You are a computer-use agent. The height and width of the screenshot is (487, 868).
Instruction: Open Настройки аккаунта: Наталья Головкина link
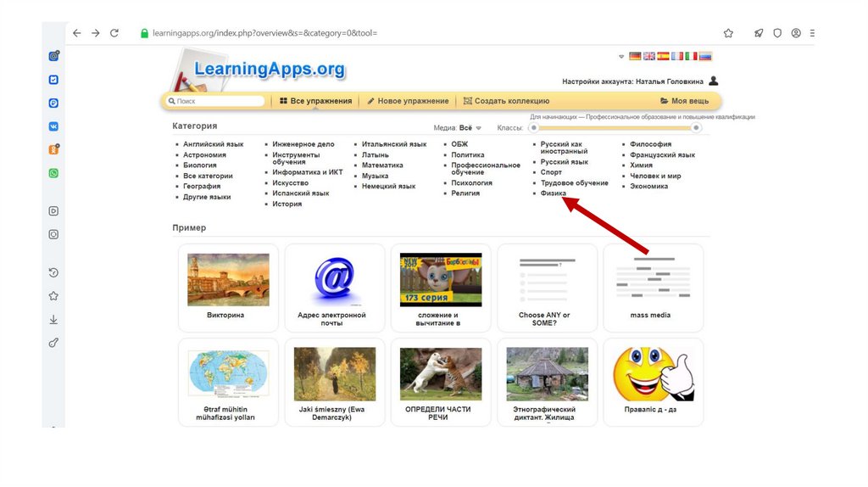pyautogui.click(x=632, y=81)
